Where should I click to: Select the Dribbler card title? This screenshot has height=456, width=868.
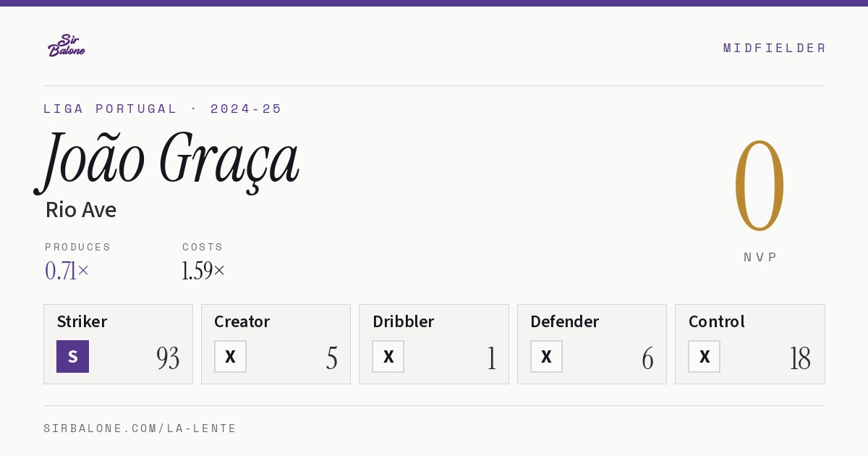pos(404,321)
